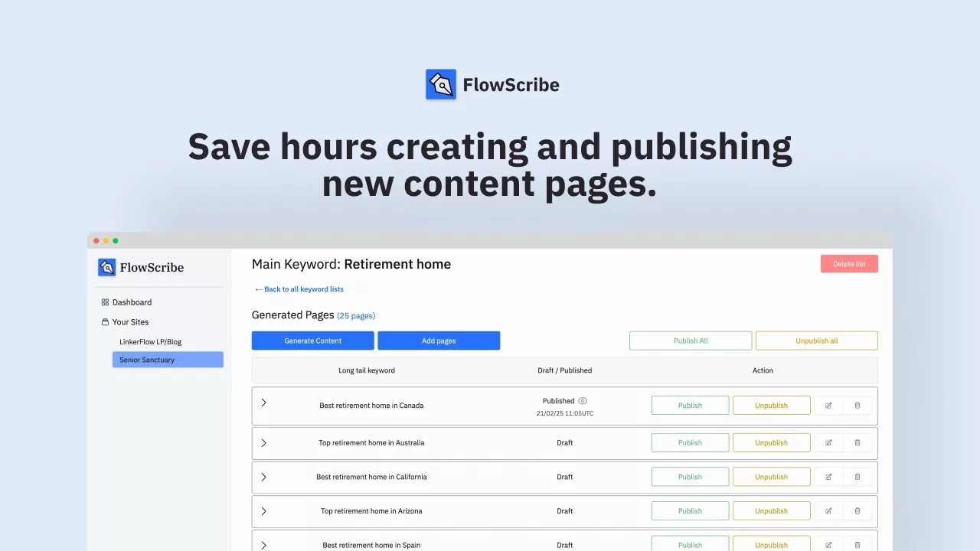Expand Best retirement home in California row
The height and width of the screenshot is (551, 980).
click(263, 477)
